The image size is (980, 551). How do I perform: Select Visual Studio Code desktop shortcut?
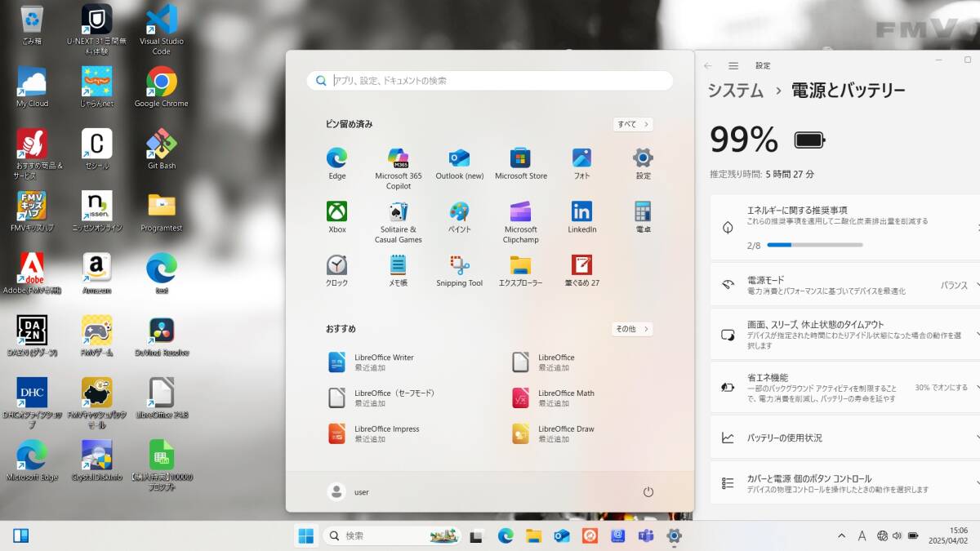click(162, 29)
